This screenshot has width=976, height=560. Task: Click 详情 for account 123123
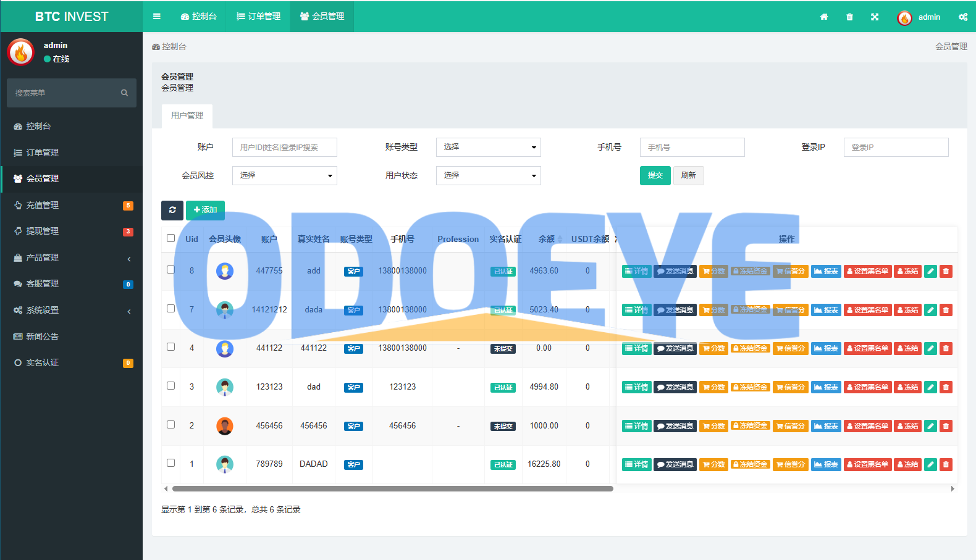pos(636,387)
